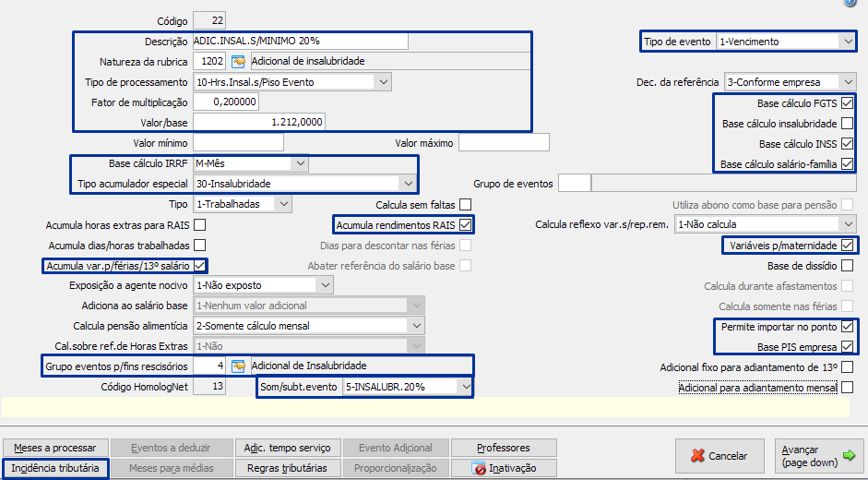The height and width of the screenshot is (480, 868).
Task: Open Incidência tributária button
Action: point(54,468)
